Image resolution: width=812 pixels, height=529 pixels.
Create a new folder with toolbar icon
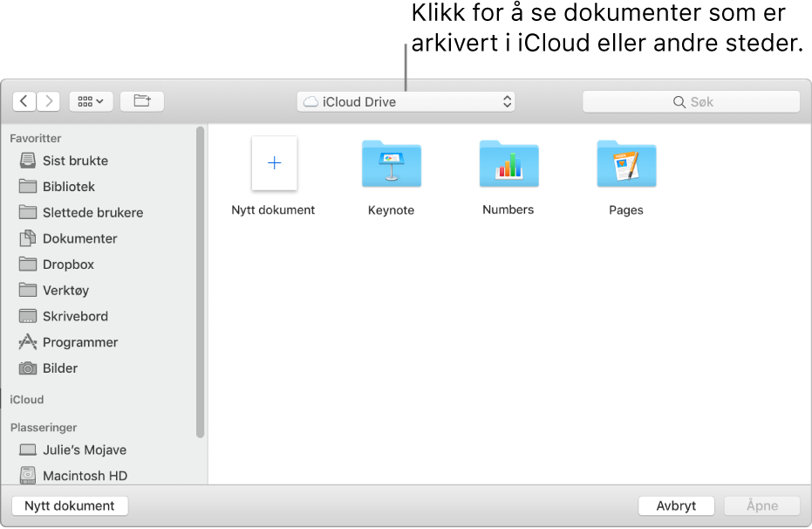point(142,101)
